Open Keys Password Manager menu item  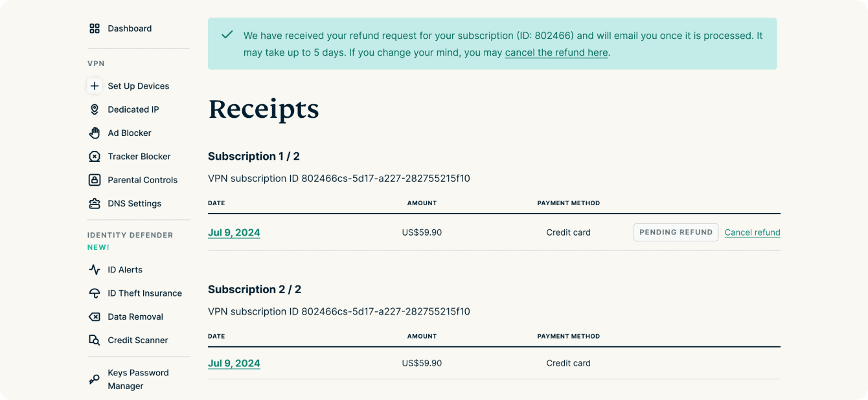(x=138, y=379)
